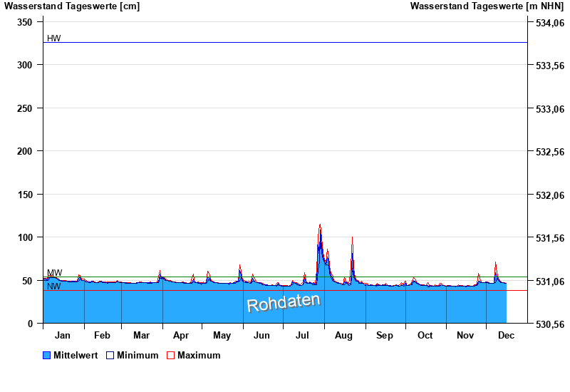The width and height of the screenshot is (570, 392).
Task: Select the Maximum legend label
Action: pos(199,355)
